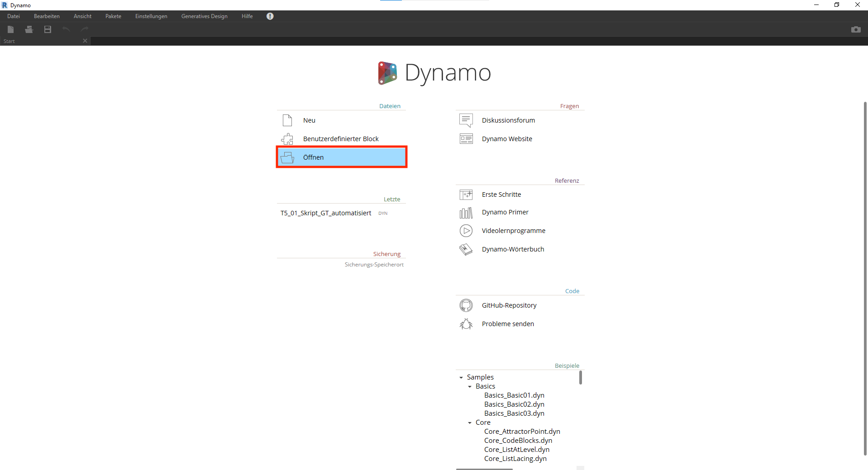Click the new file icon in toolbar
Viewport: 868px width, 470px height.
tap(11, 29)
